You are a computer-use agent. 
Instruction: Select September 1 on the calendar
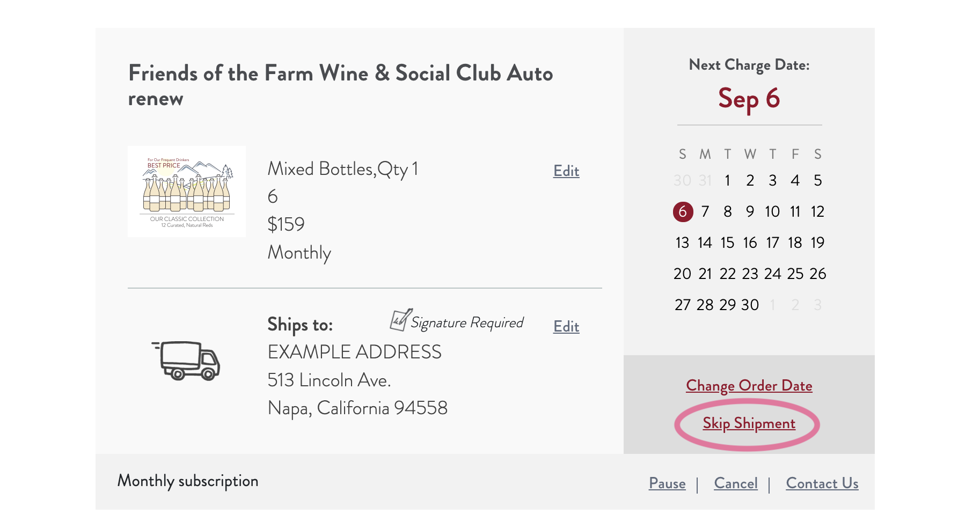point(727,181)
